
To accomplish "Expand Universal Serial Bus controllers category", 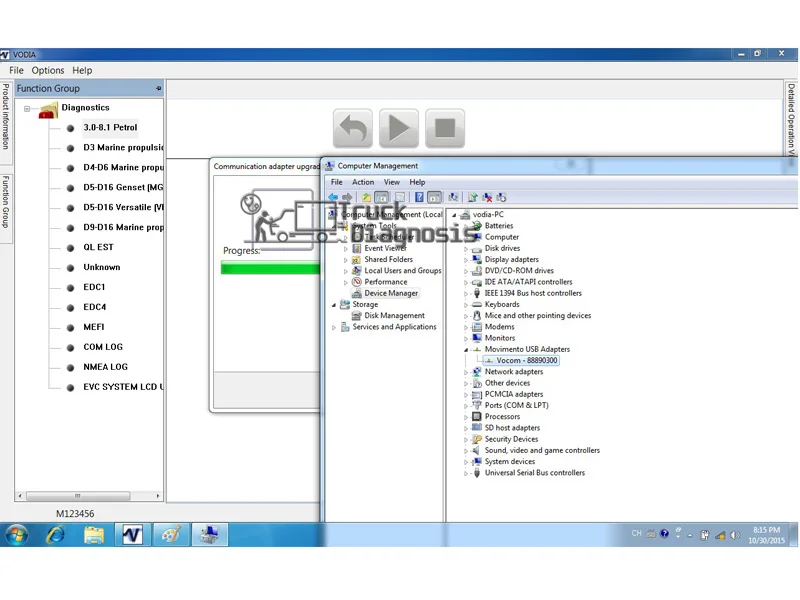I will tap(466, 473).
